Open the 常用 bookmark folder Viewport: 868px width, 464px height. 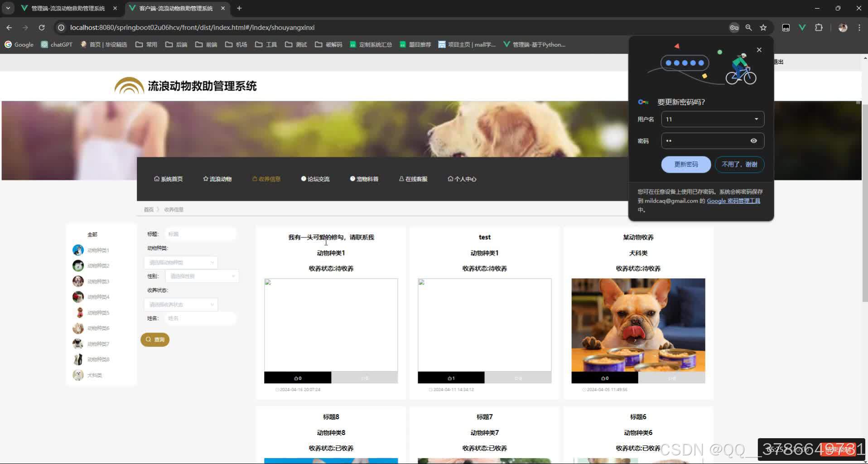(x=146, y=44)
